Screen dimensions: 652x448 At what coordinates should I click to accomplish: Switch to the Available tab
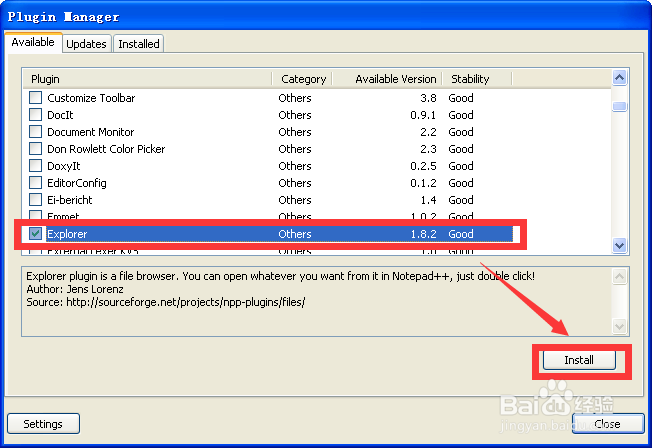pos(33,42)
